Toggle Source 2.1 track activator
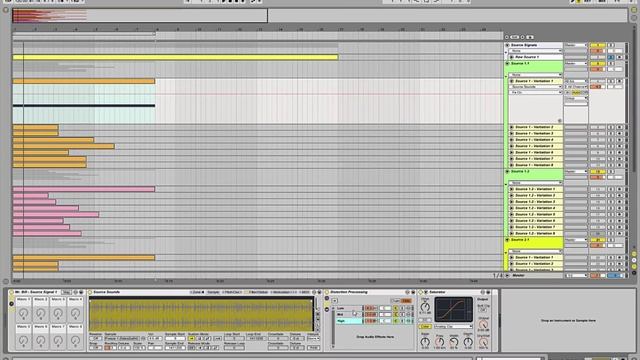 (597, 240)
